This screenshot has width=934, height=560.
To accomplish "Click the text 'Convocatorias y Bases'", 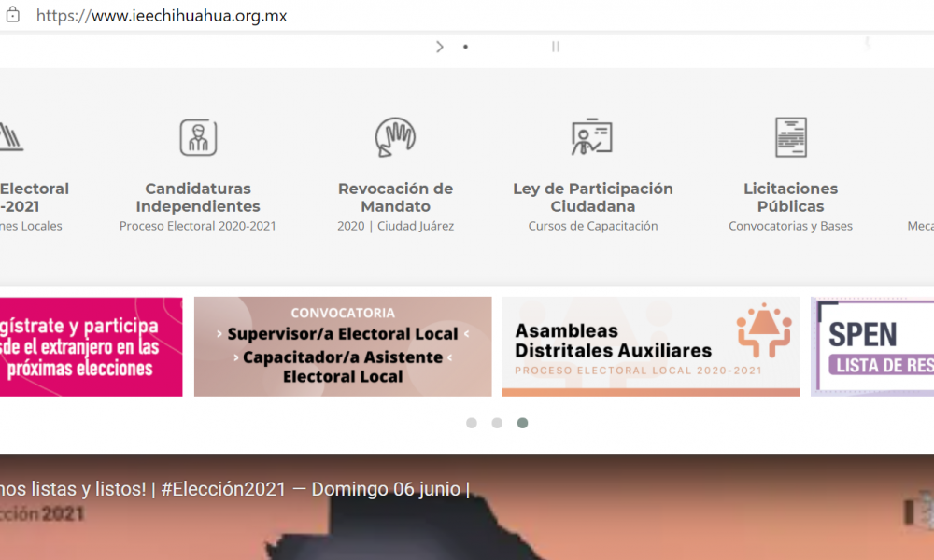I will (790, 226).
